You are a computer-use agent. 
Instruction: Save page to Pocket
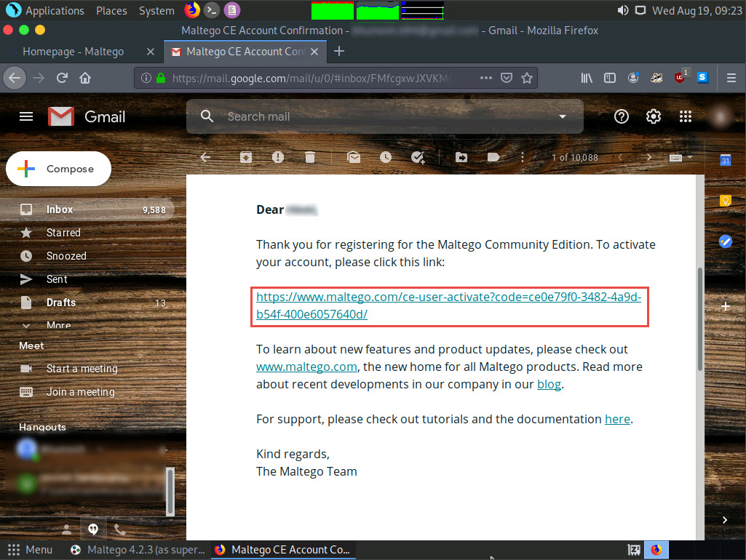tap(507, 78)
